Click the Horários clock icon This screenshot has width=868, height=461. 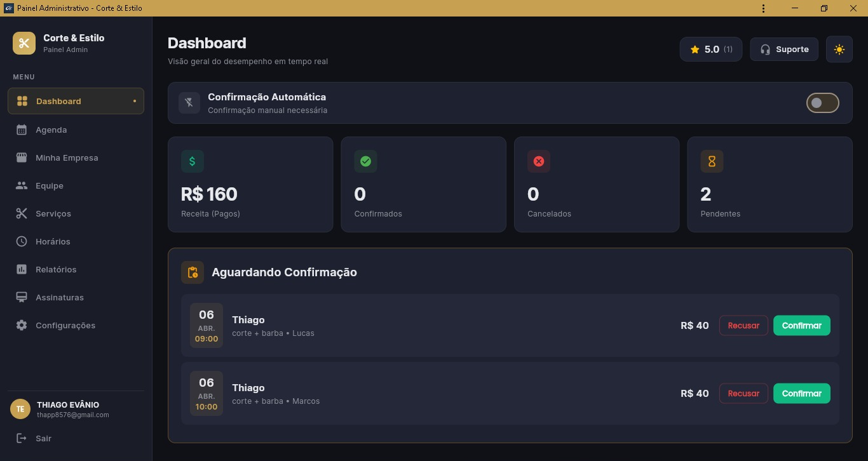(21, 241)
